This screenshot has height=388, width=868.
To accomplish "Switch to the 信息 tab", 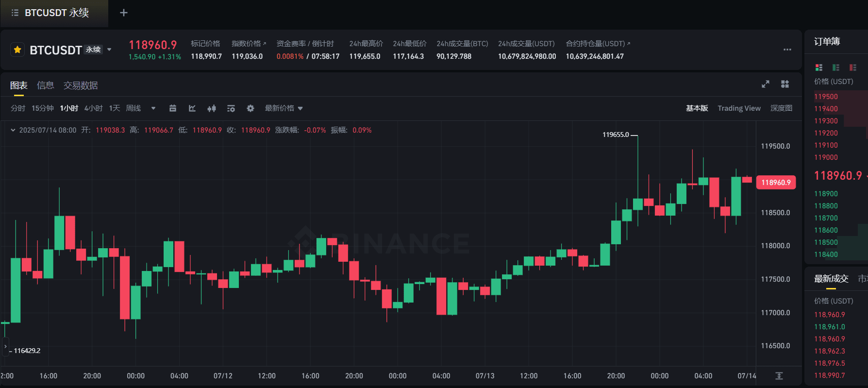I will (x=46, y=85).
